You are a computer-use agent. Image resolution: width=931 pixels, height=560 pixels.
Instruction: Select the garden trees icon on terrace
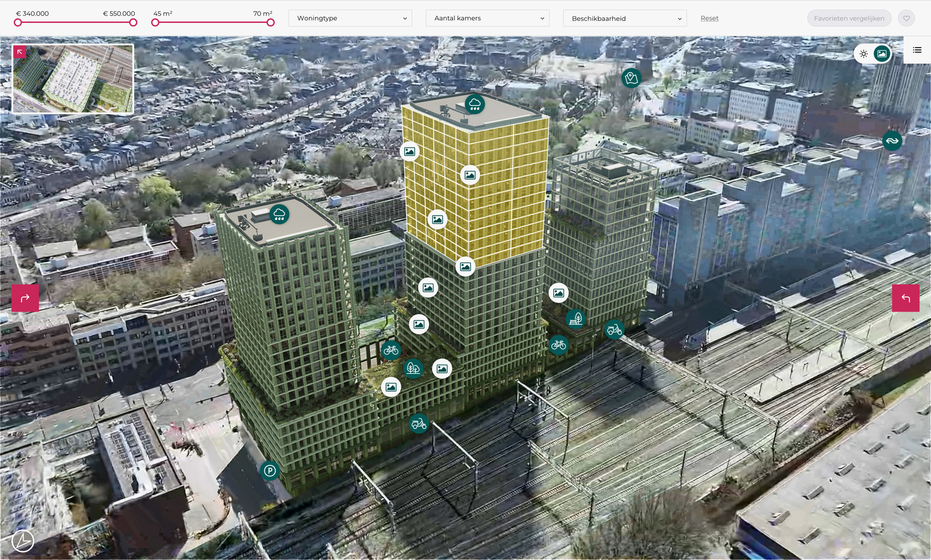coord(413,368)
